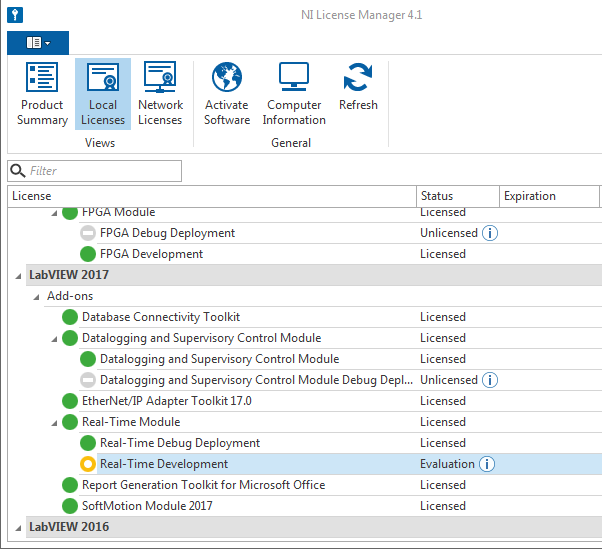This screenshot has width=602, height=549.
Task: Sort by License column header
Action: tap(212, 196)
